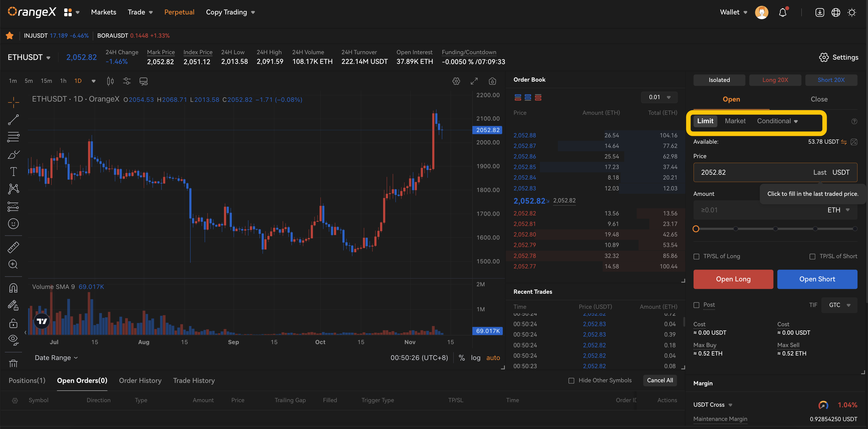868x429 pixels.
Task: Show asks only order book view
Action: [x=538, y=98]
